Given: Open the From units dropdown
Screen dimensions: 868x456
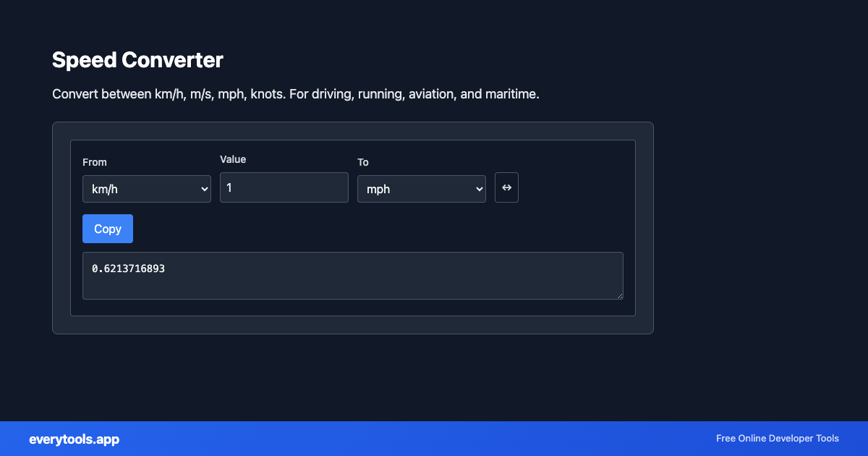Looking at the screenshot, I should point(146,188).
